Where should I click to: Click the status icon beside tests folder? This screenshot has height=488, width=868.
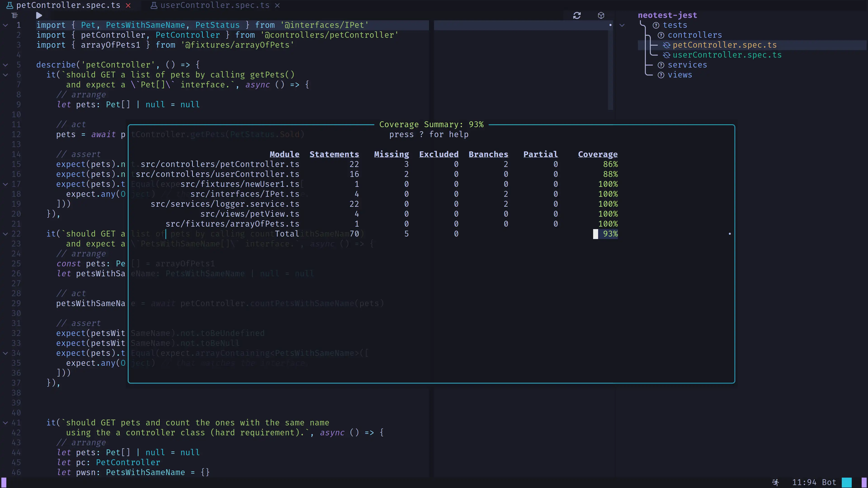[656, 25]
